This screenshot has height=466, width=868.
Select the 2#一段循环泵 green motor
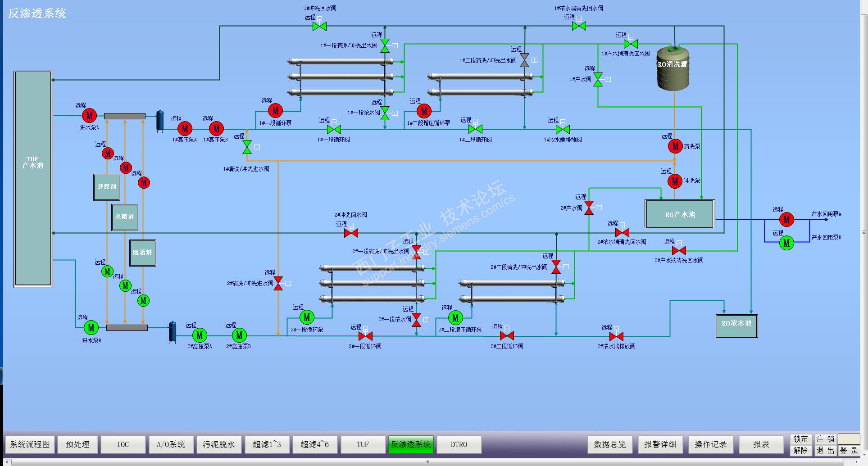click(x=307, y=317)
